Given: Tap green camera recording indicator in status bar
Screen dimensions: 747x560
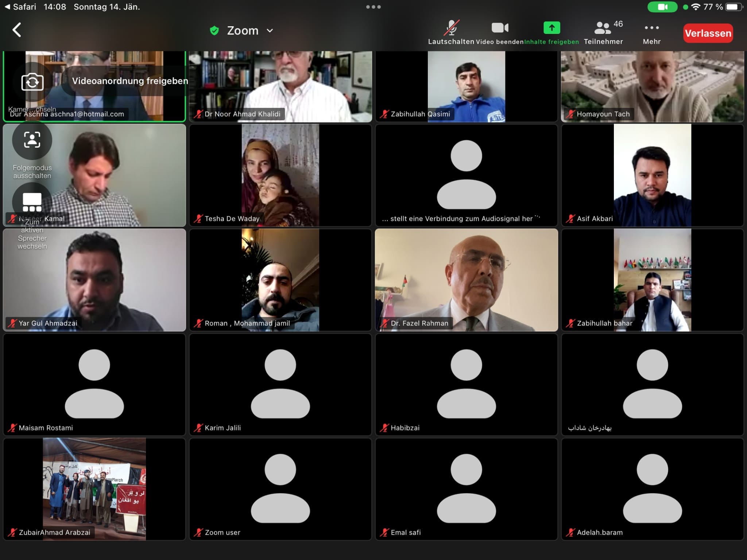Looking at the screenshot, I should point(662,7).
